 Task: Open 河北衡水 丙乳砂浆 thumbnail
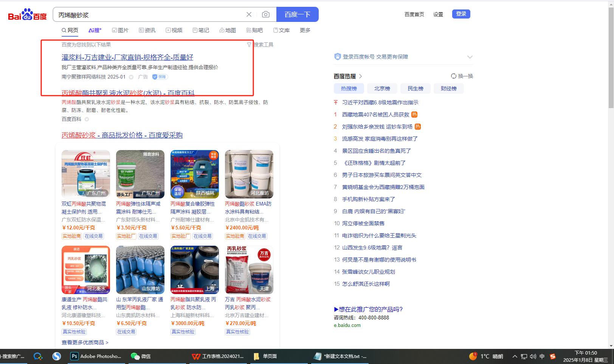pos(86,270)
